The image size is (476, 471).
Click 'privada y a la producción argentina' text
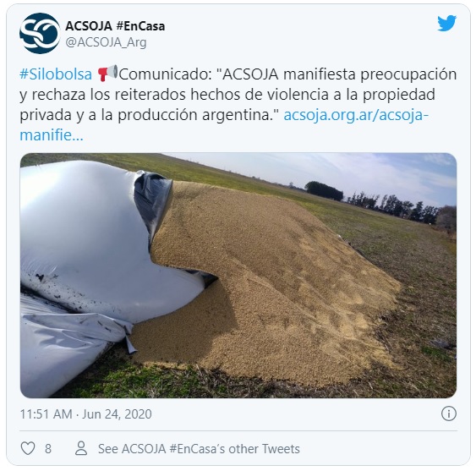point(149,115)
